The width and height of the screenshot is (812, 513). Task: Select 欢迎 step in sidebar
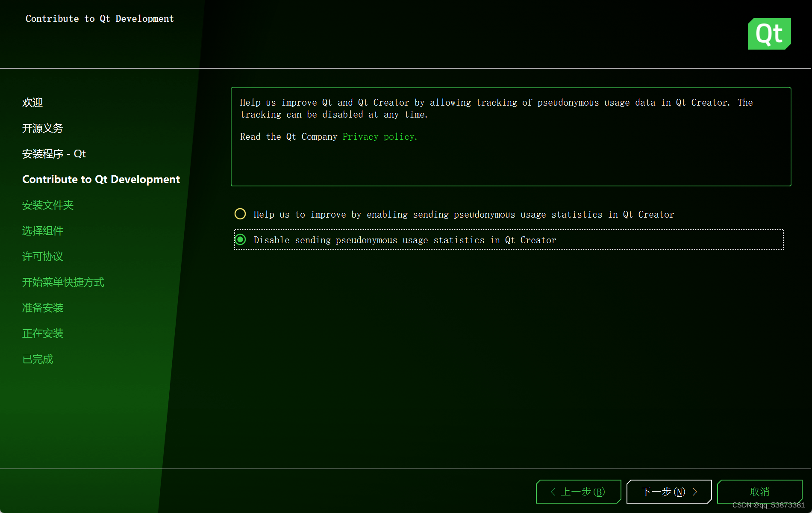click(x=32, y=103)
